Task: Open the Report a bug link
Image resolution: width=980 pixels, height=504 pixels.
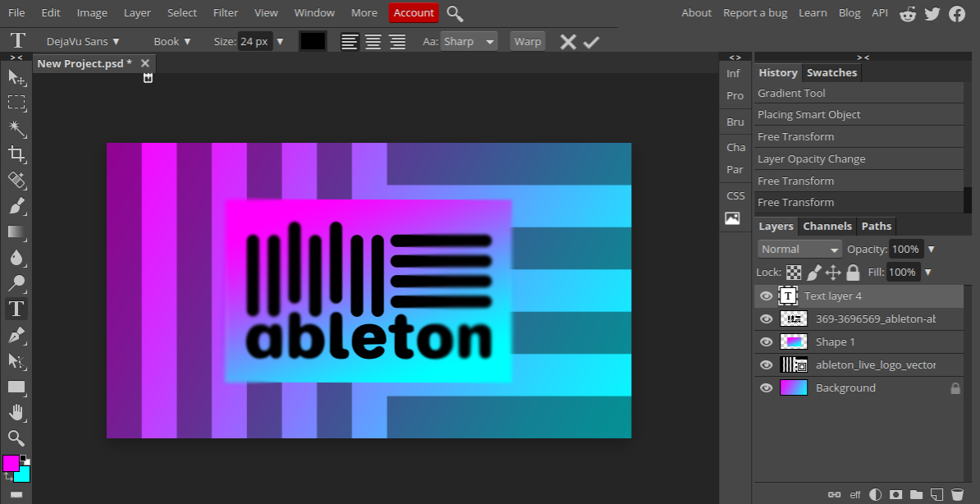Action: coord(755,12)
